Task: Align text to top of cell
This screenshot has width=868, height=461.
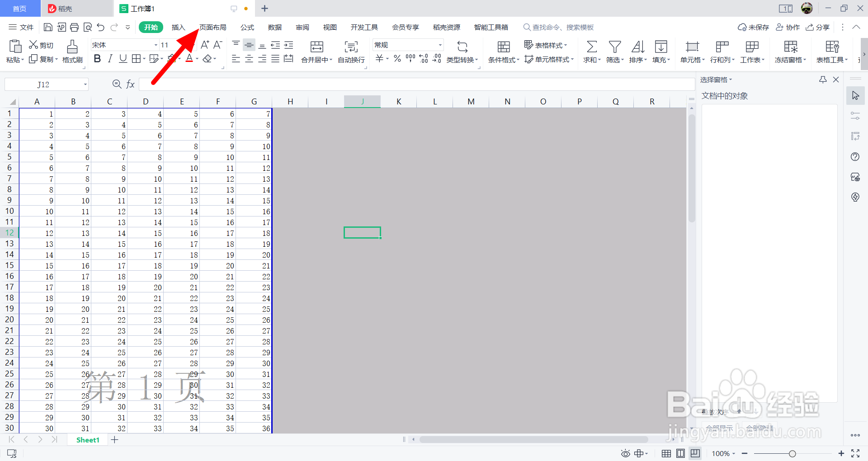Action: 236,44
